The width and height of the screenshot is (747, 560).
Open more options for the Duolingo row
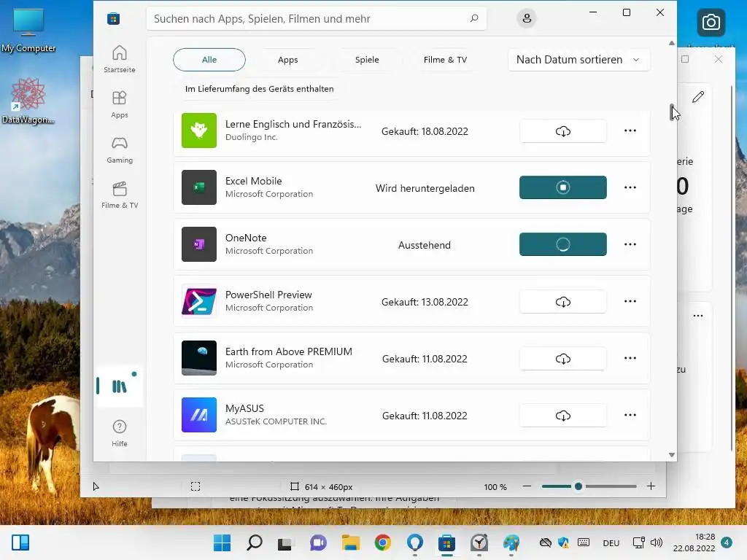630,131
